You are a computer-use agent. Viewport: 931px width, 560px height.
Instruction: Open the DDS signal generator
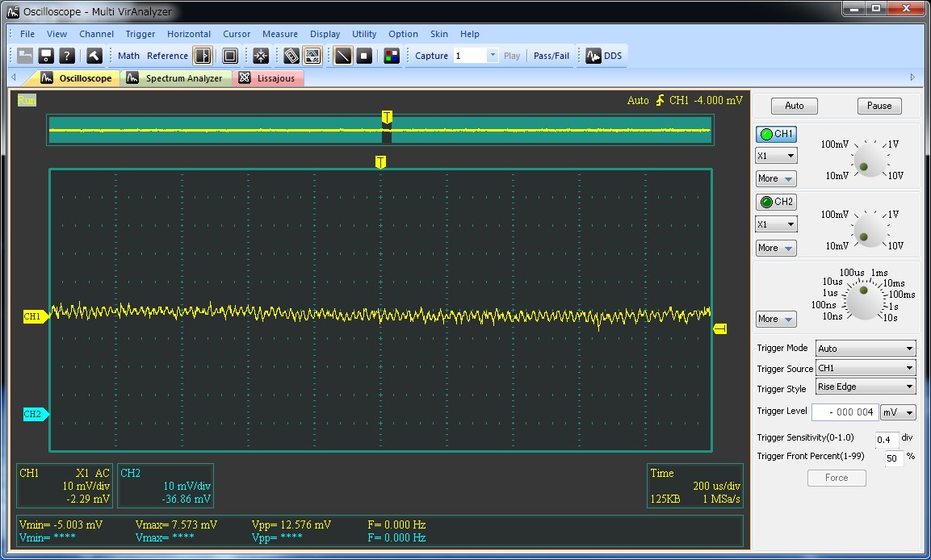[x=604, y=56]
